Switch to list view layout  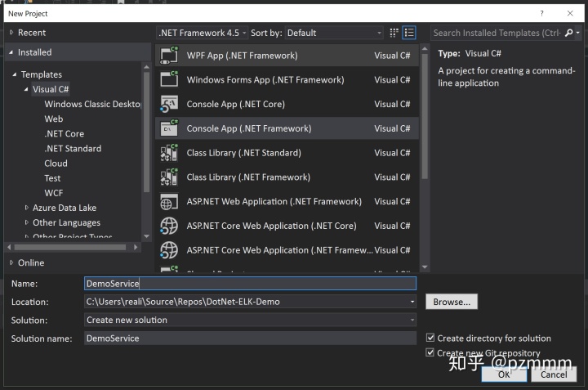coord(409,33)
